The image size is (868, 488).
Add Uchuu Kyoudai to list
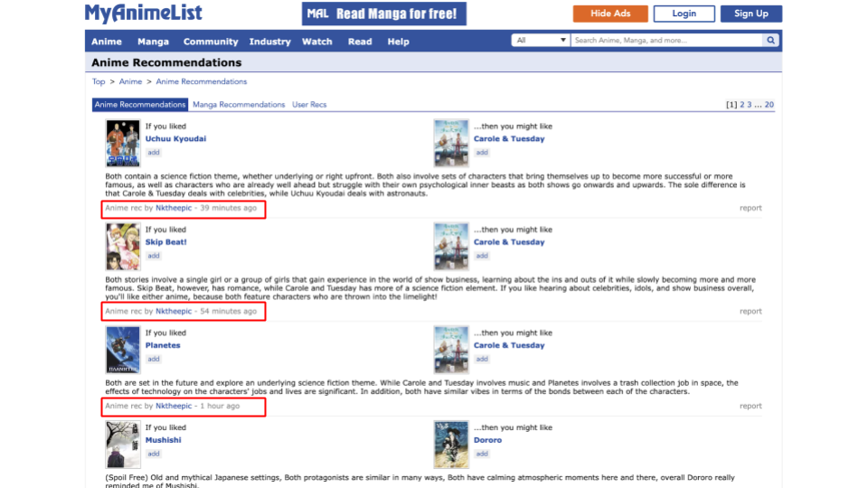pyautogui.click(x=154, y=152)
